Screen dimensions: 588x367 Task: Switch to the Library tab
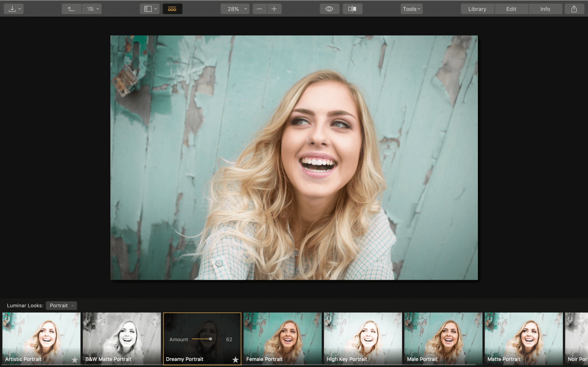477,9
